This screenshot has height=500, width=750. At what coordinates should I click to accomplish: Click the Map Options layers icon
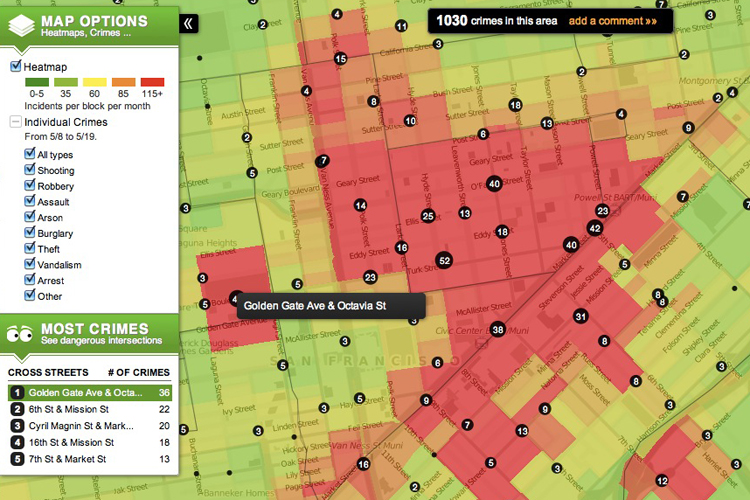pyautogui.click(x=20, y=24)
